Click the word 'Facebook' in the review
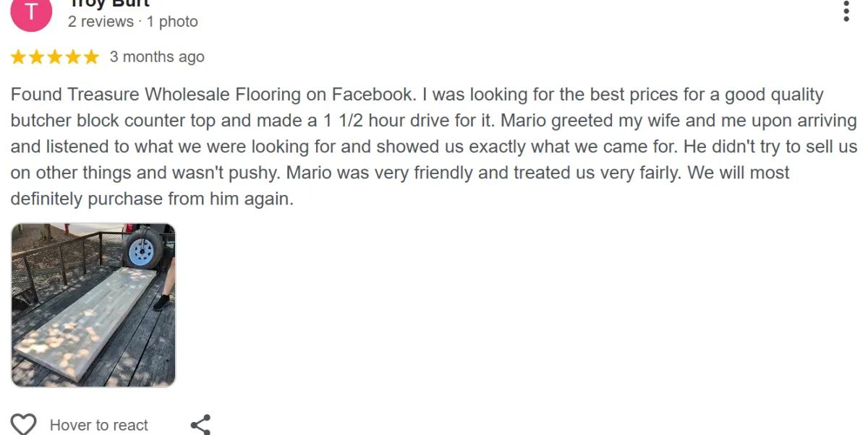 (x=372, y=95)
